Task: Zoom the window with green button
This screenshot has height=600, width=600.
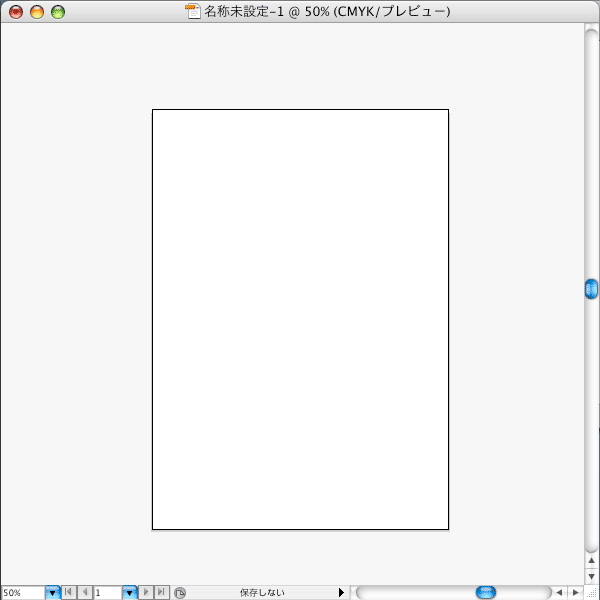Action: click(58, 12)
